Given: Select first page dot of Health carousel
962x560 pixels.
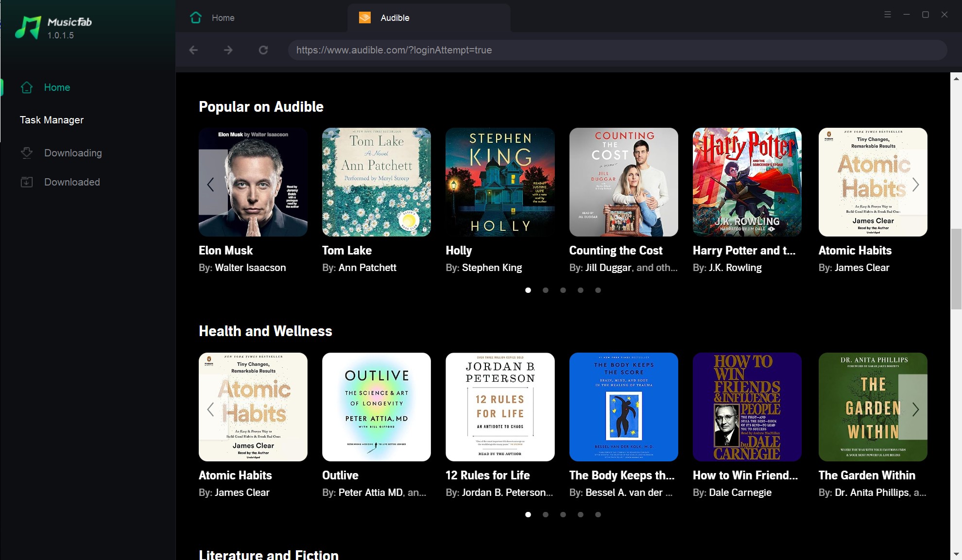Looking at the screenshot, I should click(528, 514).
